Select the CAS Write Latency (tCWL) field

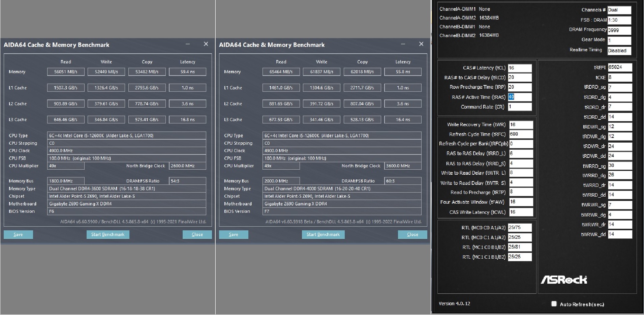[521, 212]
